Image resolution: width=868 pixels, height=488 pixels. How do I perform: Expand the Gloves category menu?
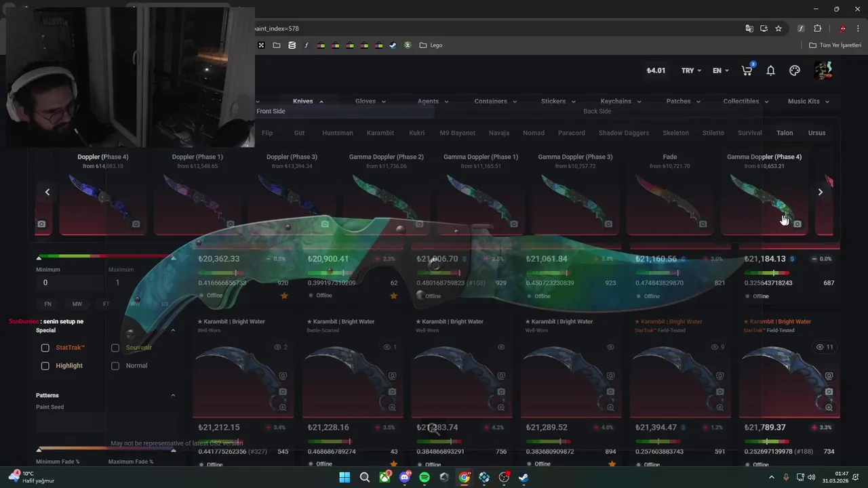coord(370,102)
